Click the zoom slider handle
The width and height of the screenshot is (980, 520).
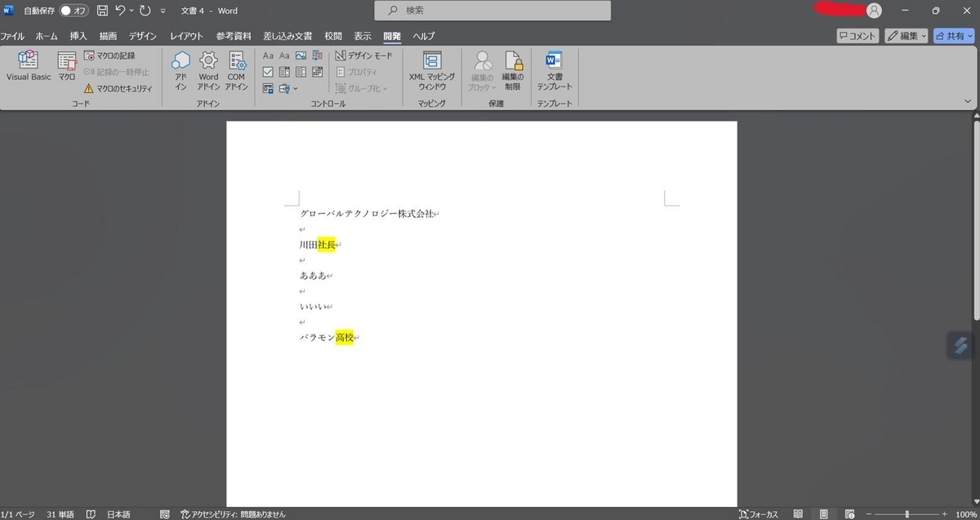click(907, 514)
